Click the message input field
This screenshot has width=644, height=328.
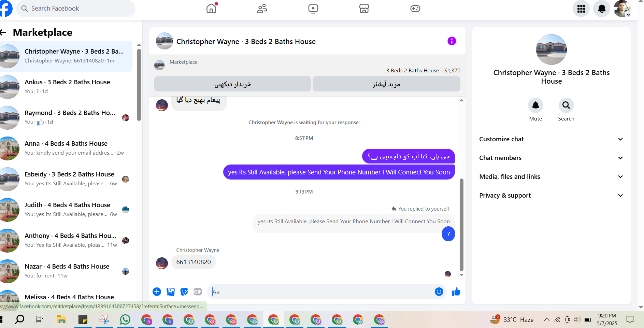321,292
